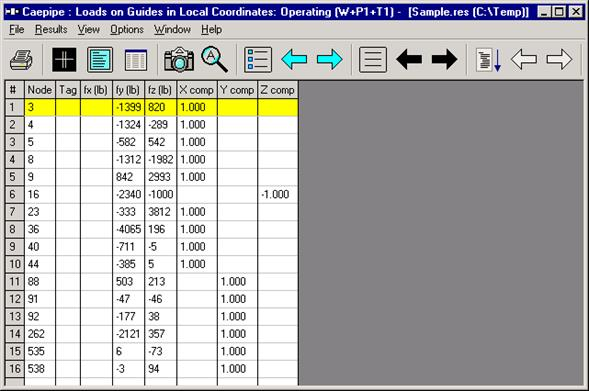Click the printer icon in toolbar
This screenshot has height=391, width=589.
(x=21, y=59)
